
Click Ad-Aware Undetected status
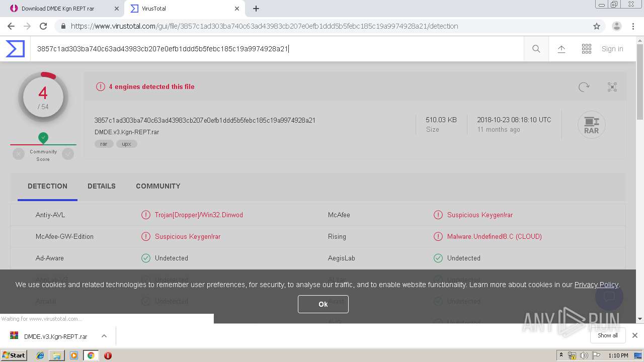tap(172, 258)
